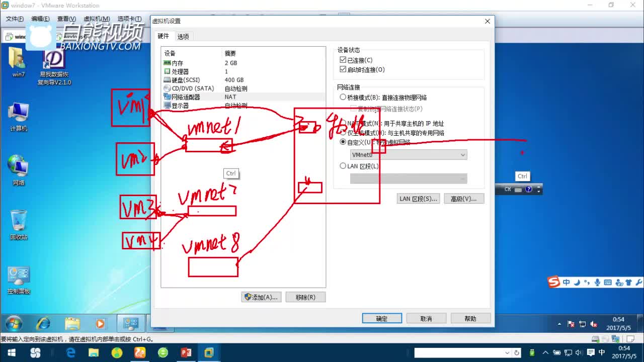Uncheck the 已连接(C) checkbox
This screenshot has height=362, width=644.
tap(343, 59)
